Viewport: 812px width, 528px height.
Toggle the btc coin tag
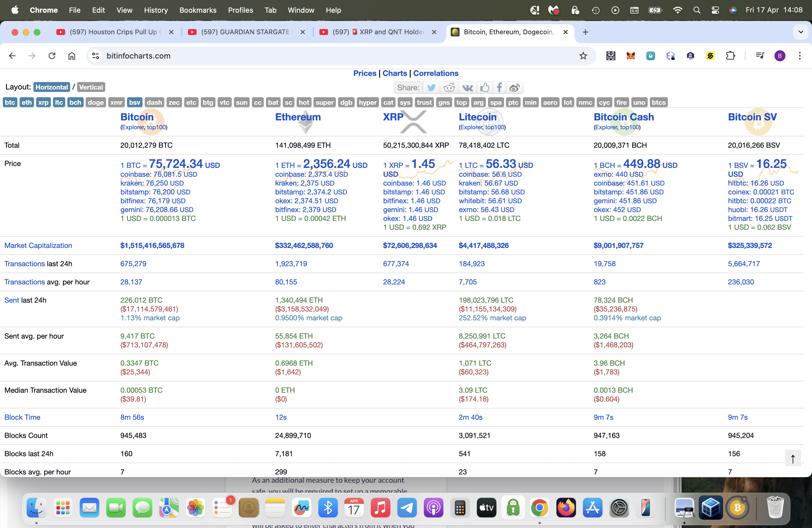point(10,102)
